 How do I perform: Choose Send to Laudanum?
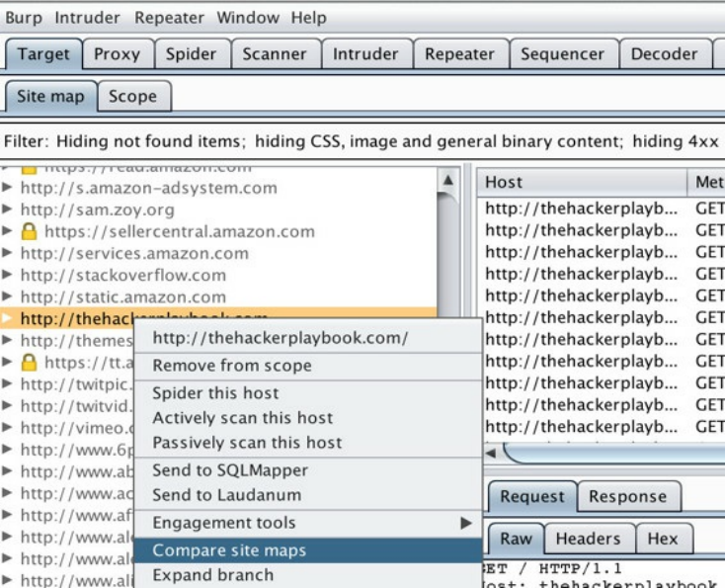(x=308, y=495)
